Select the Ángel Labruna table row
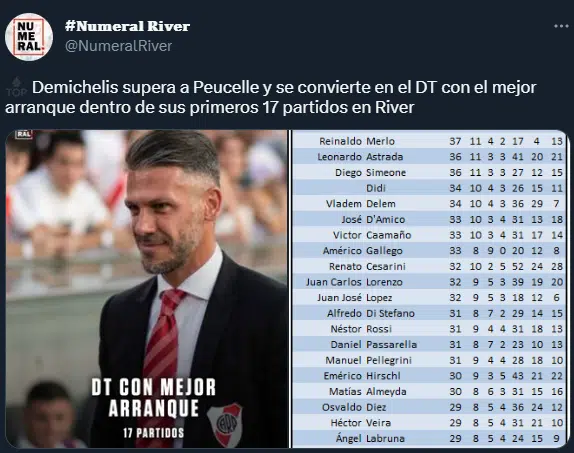 (430, 438)
